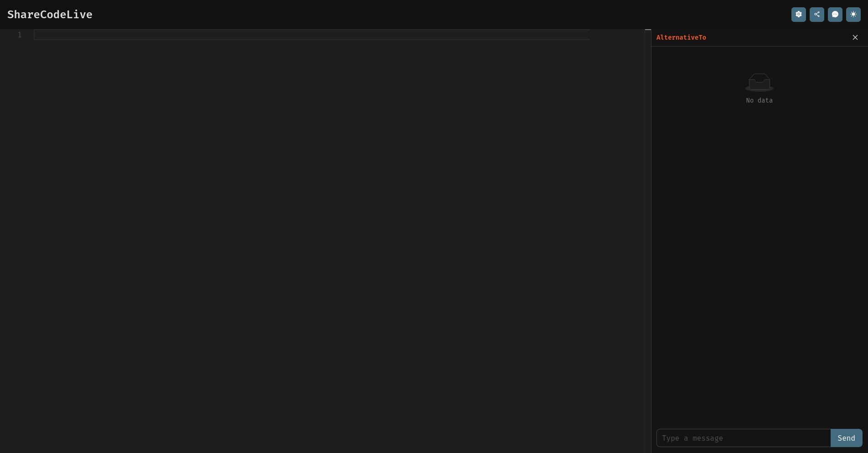
Task: Close the AlternativeTo chat panel
Action: (x=855, y=37)
